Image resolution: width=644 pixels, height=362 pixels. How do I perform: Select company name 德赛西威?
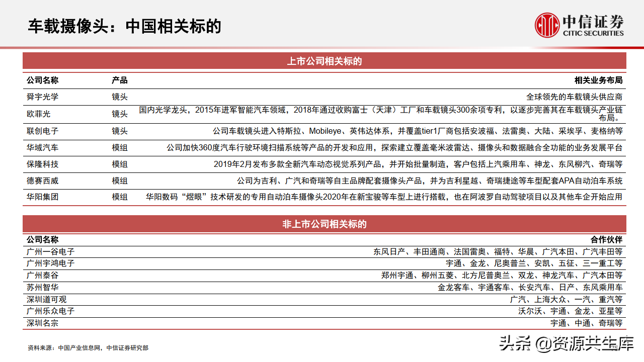(x=42, y=180)
